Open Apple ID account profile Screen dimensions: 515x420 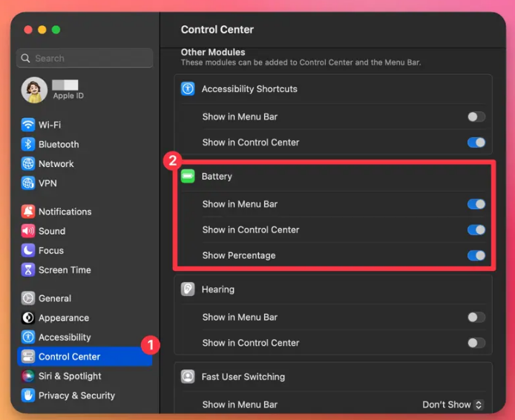(52, 90)
